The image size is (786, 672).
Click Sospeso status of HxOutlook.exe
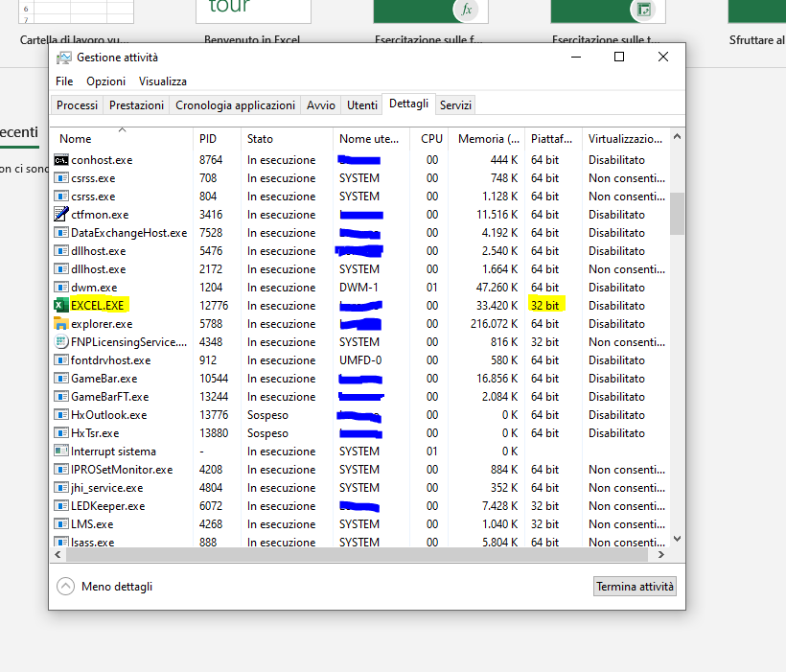[267, 415]
